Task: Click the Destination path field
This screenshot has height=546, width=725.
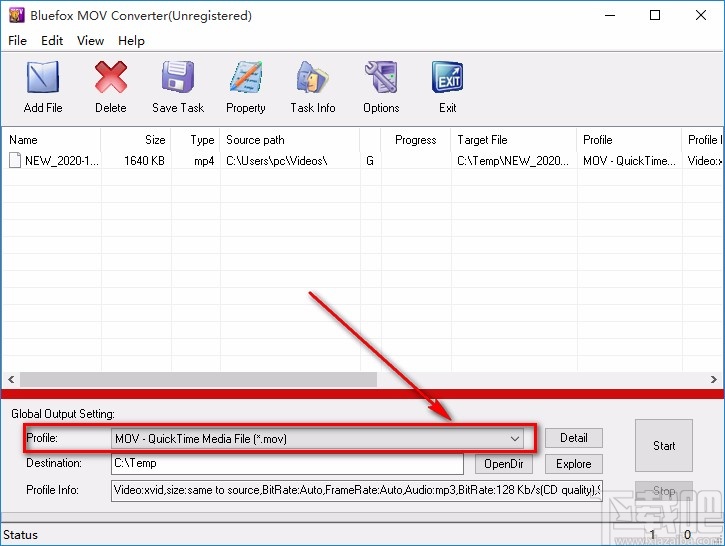Action: click(x=287, y=464)
